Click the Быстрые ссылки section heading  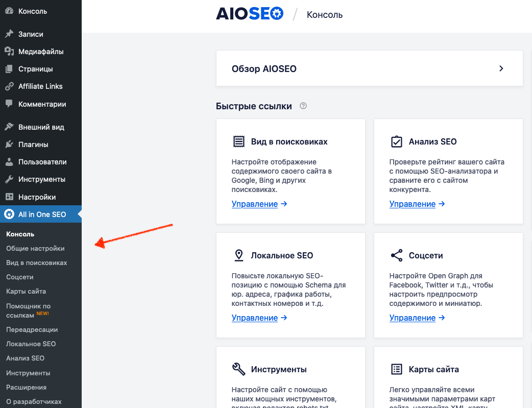[254, 106]
